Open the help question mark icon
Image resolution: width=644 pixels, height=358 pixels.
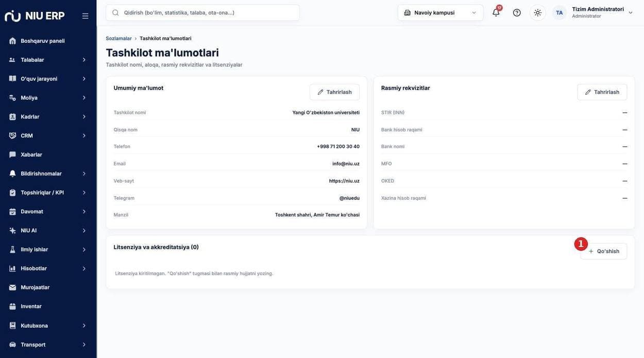coord(517,12)
